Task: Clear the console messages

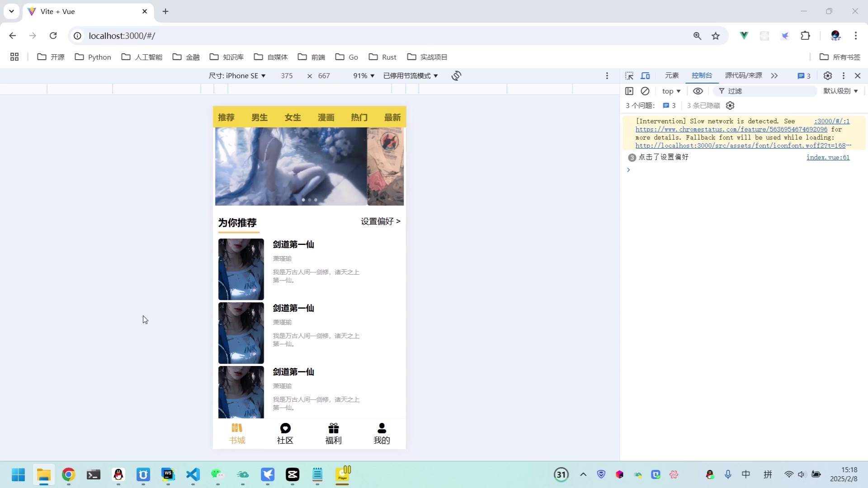Action: point(645,91)
